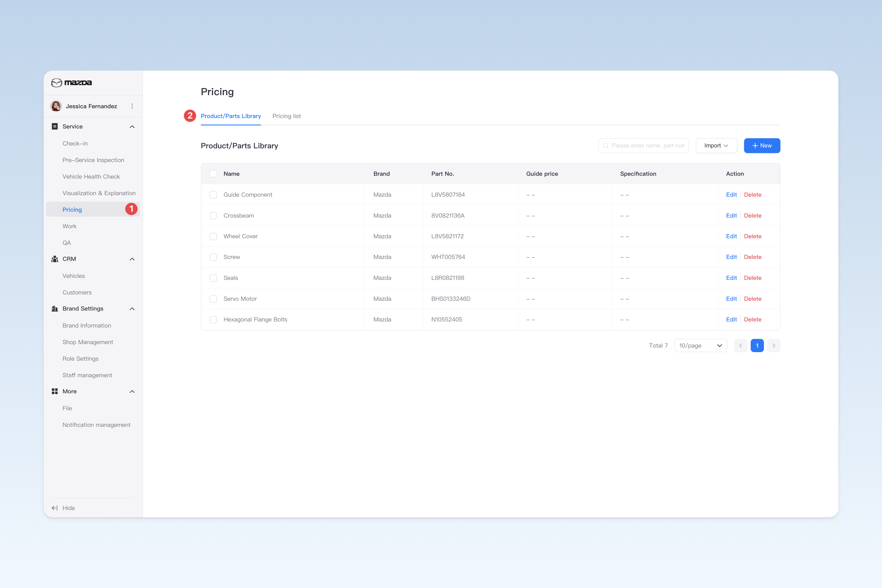Collapse the Brand Settings chevron

click(132, 309)
